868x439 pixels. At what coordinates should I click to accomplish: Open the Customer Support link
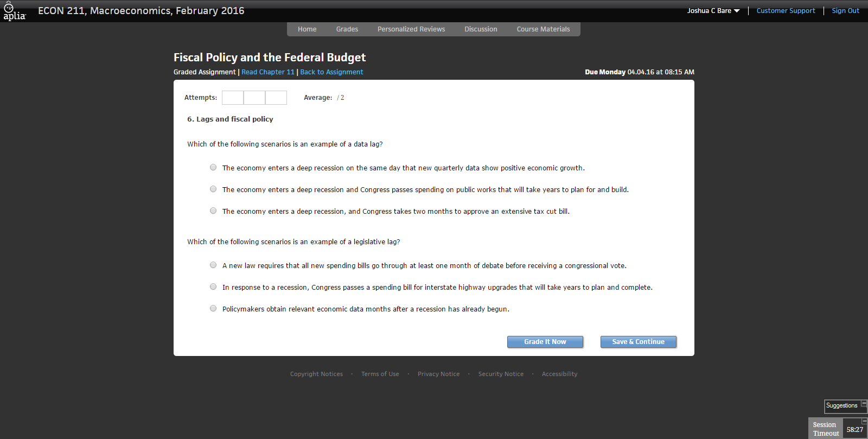click(x=786, y=11)
